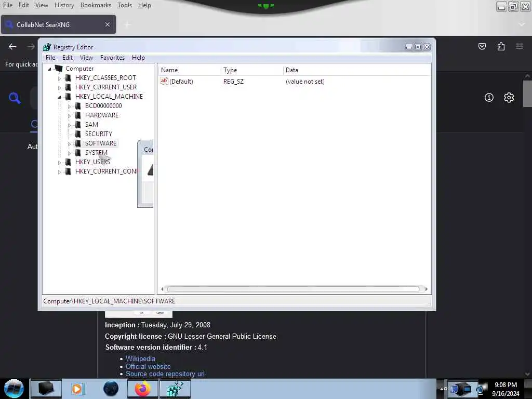Click Registry Editor title bar icon
Screen dimensions: 532x399
pos(47,47)
